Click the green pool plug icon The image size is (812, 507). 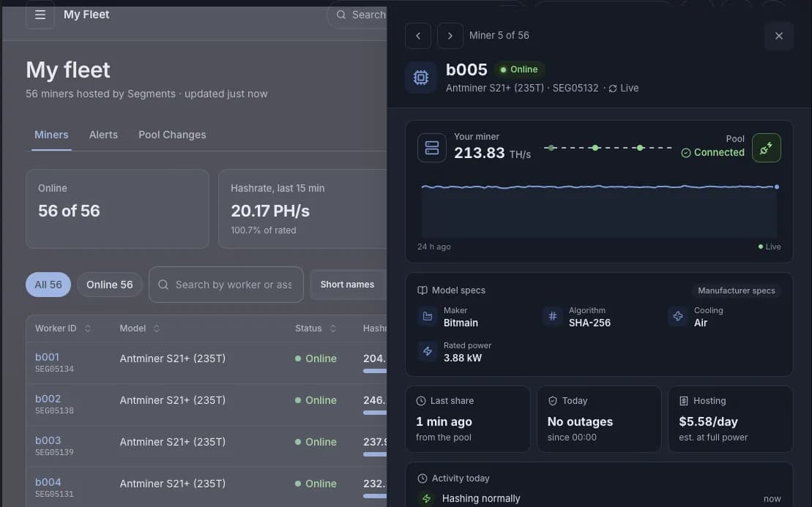pos(767,148)
